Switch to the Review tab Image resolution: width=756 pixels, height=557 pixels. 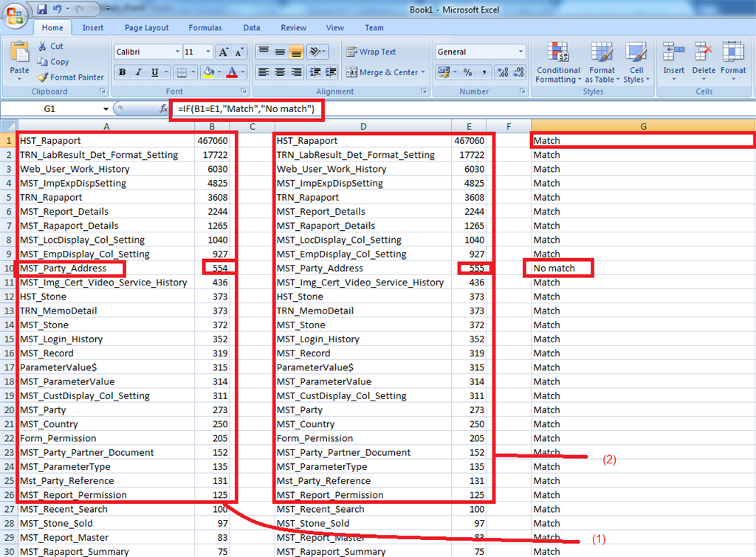pyautogui.click(x=293, y=28)
